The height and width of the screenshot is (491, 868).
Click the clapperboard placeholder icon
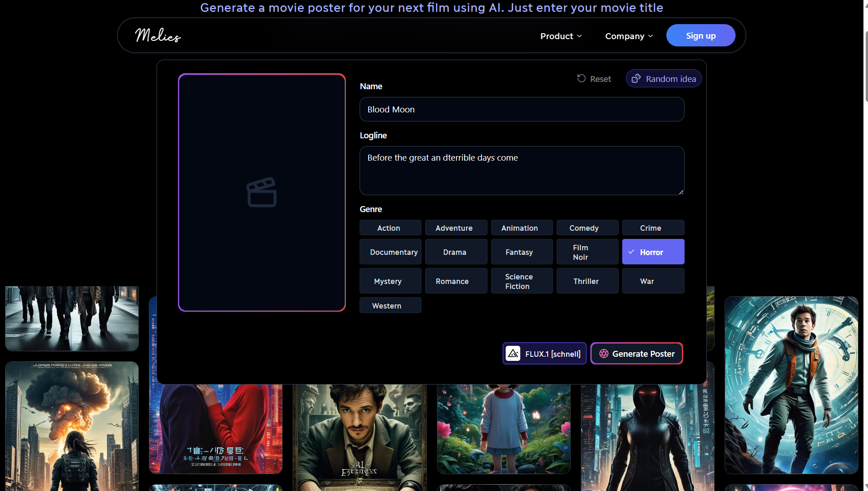click(262, 192)
